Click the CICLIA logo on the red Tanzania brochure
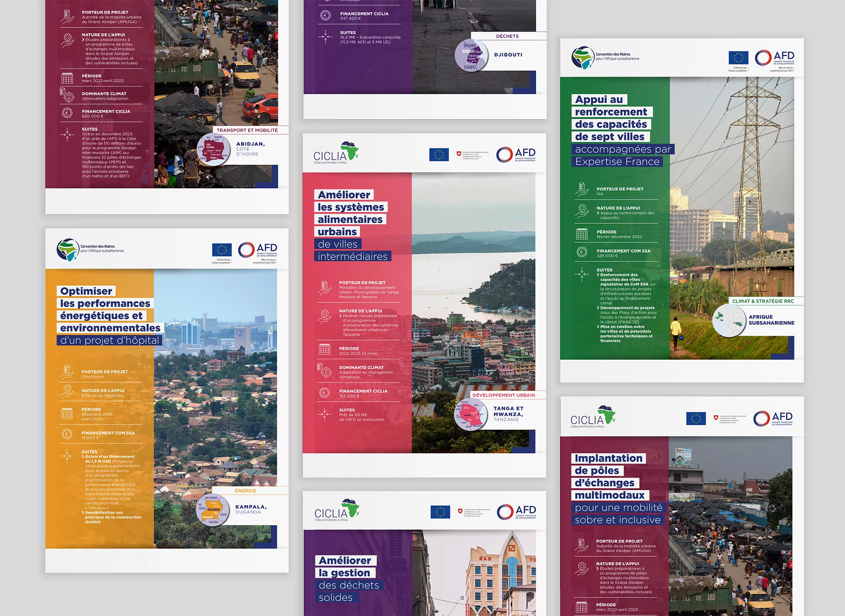Image resolution: width=845 pixels, height=616 pixels. point(336,153)
